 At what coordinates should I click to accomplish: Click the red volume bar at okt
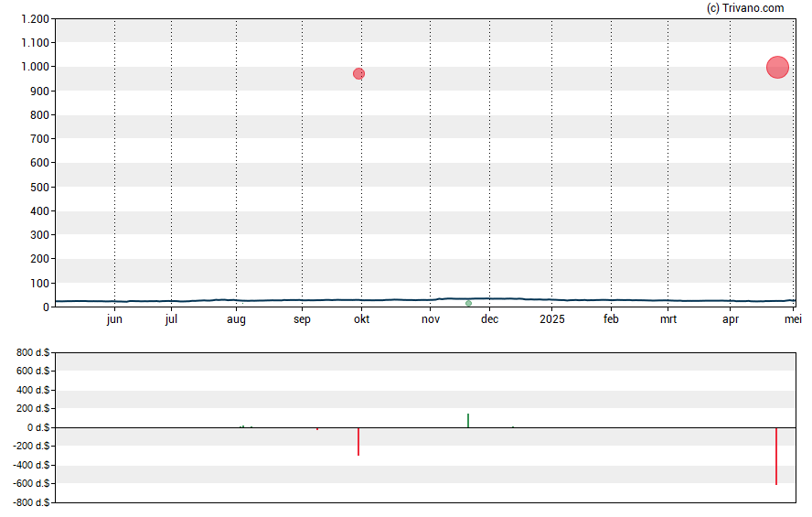(358, 441)
